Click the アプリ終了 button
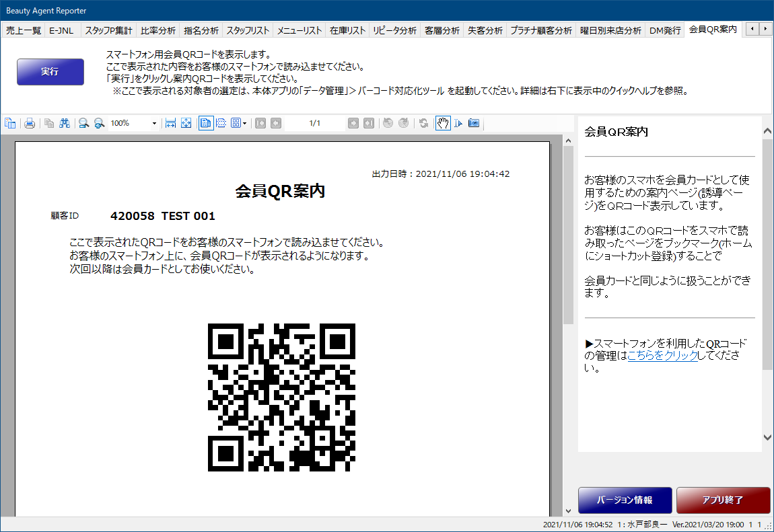The image size is (774, 532). [x=723, y=500]
